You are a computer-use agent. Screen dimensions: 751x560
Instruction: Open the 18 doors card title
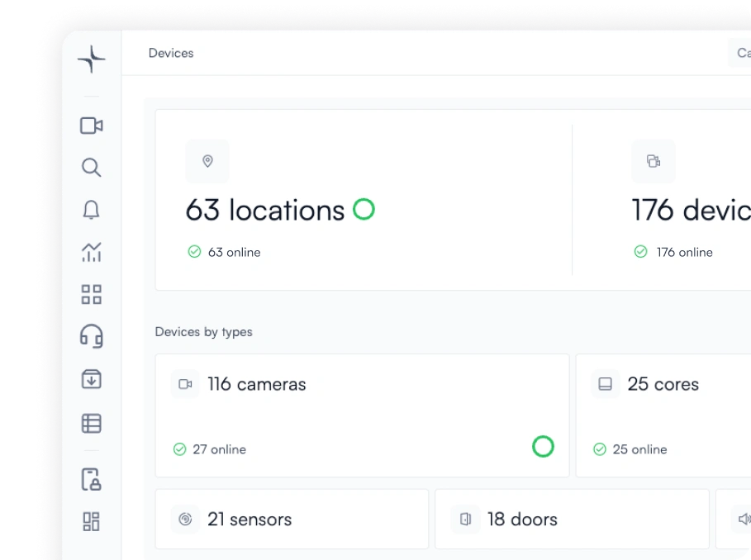click(x=522, y=520)
